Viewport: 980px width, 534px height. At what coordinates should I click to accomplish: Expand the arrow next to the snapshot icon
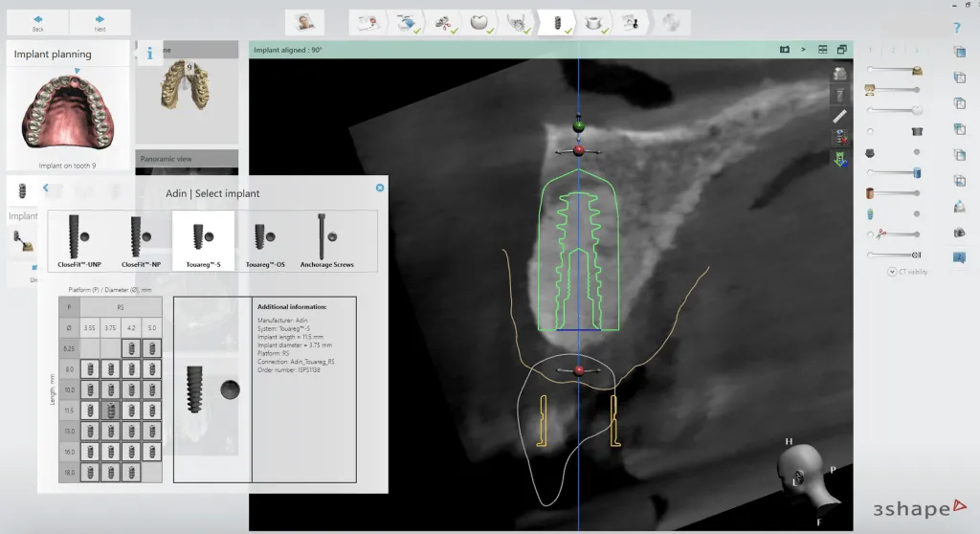pyautogui.click(x=803, y=50)
